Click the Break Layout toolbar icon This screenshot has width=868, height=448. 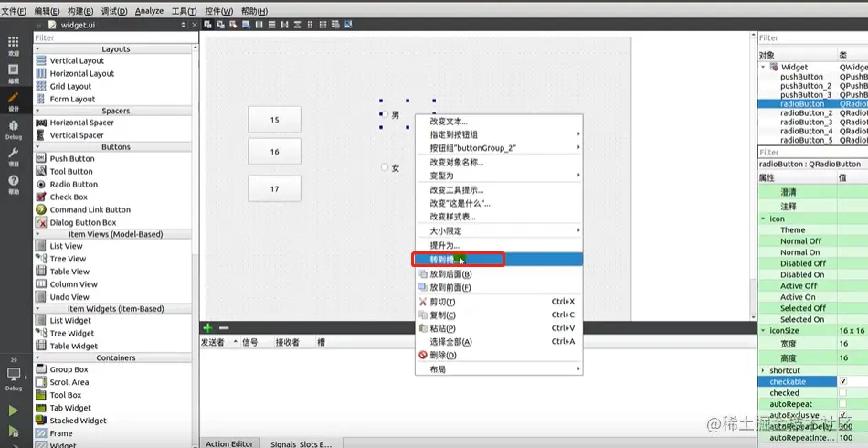335,25
